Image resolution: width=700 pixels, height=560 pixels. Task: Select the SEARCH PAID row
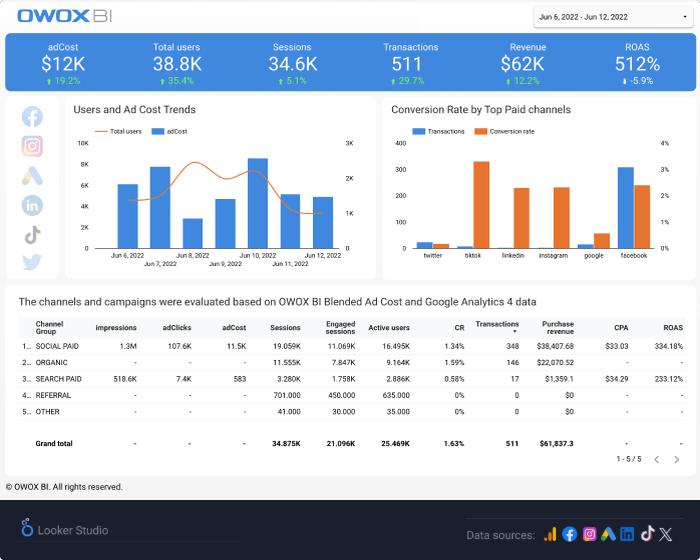pyautogui.click(x=352, y=379)
